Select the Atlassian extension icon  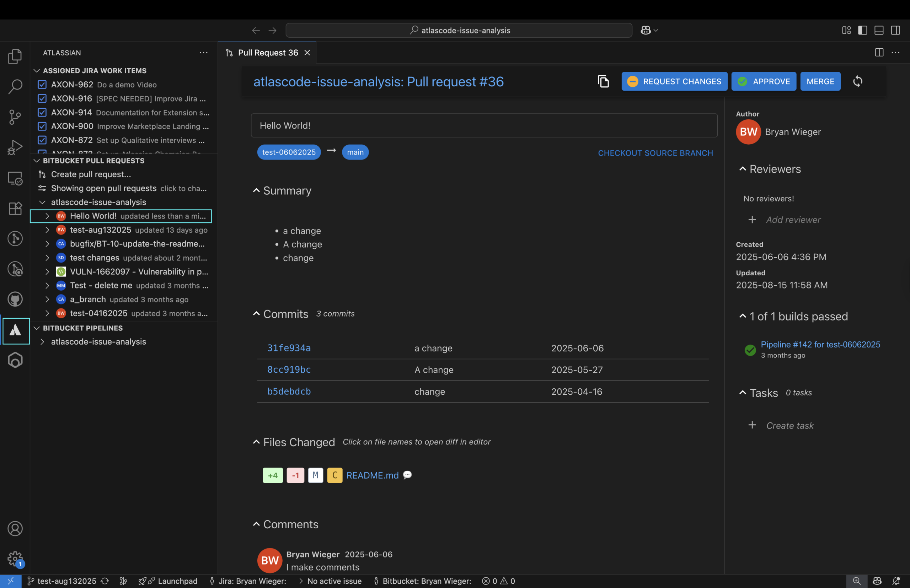[x=15, y=331]
